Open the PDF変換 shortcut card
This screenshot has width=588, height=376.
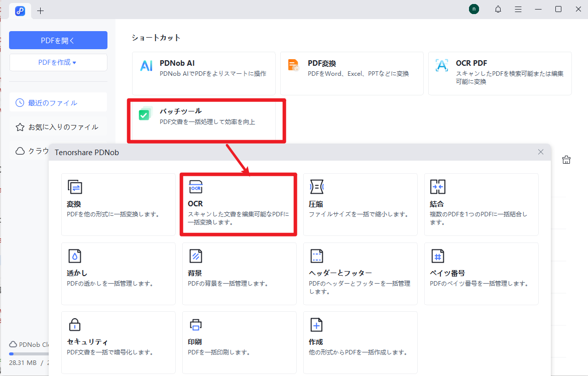click(352, 73)
